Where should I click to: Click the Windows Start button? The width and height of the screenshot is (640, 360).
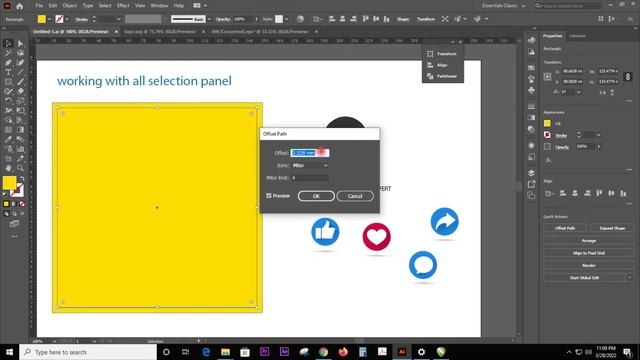(x=9, y=352)
